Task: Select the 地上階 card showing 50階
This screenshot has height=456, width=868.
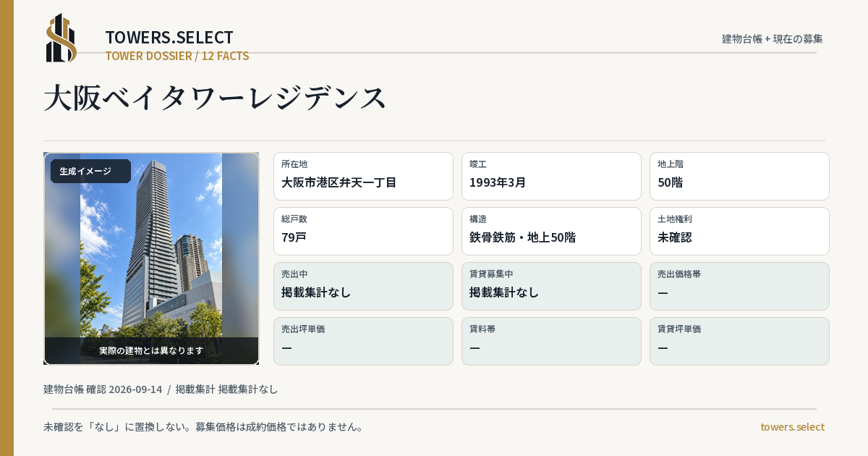Action: click(739, 176)
